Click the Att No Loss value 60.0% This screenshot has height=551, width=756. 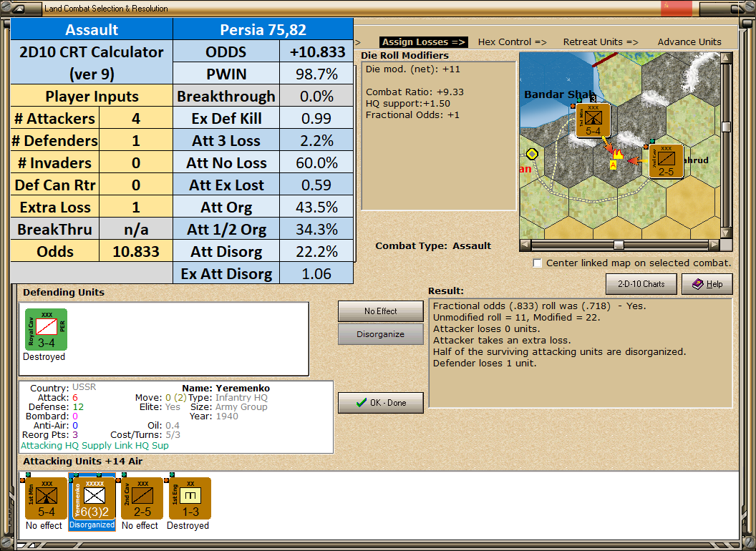[x=316, y=163]
